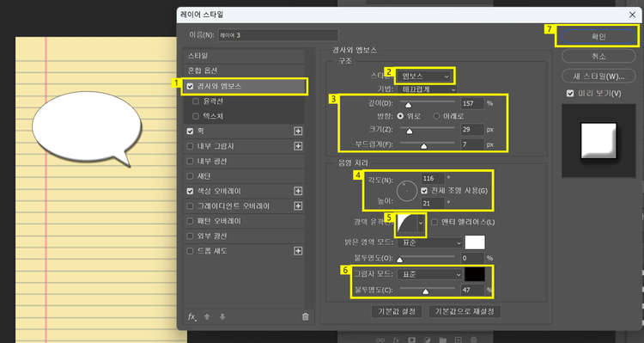Click the 기본값 설정 button
Viewport: 644px width, 343px height.
tap(397, 311)
